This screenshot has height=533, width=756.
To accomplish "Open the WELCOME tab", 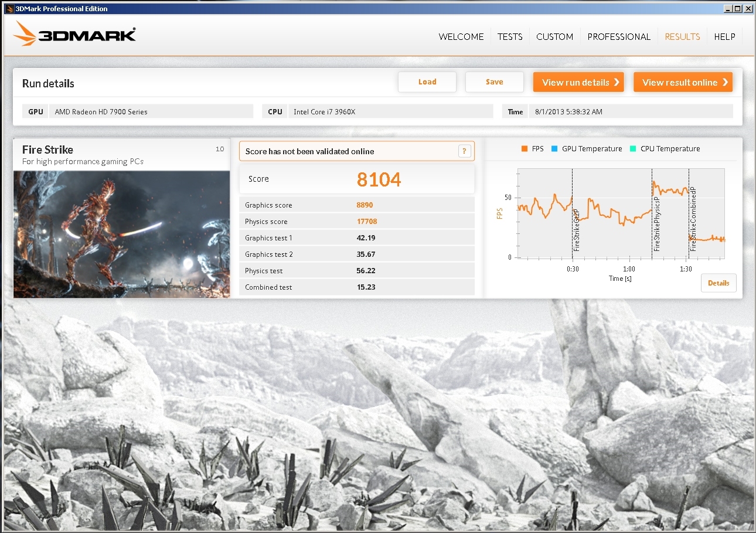I will (x=461, y=36).
